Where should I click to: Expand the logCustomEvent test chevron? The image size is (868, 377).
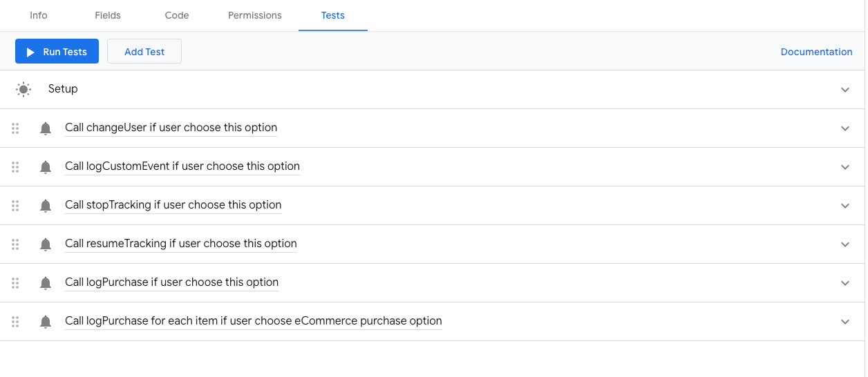point(845,167)
